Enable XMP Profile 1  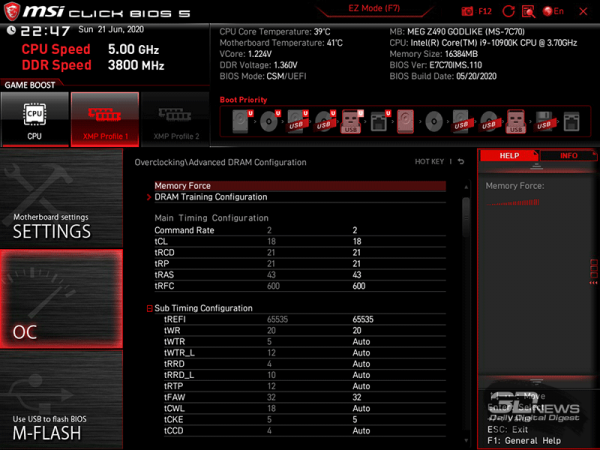[x=104, y=119]
